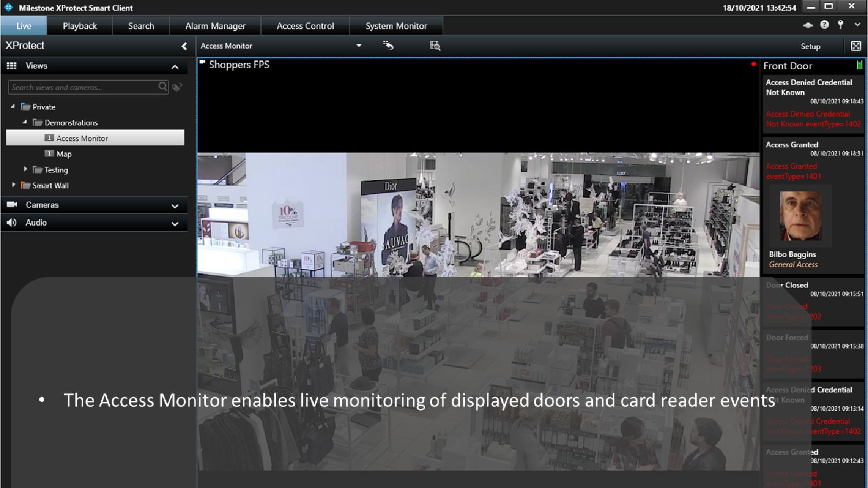Click the reload view icon in toolbar
The image size is (868, 488).
(388, 45)
